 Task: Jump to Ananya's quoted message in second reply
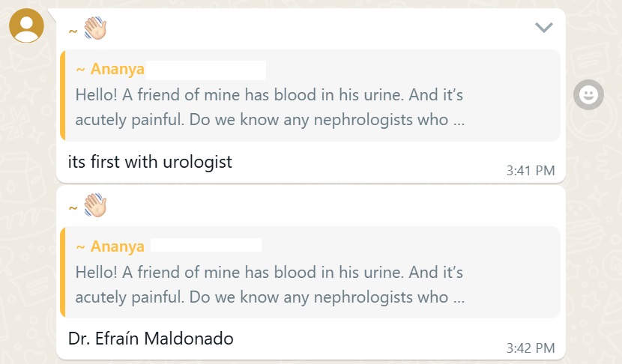310,273
